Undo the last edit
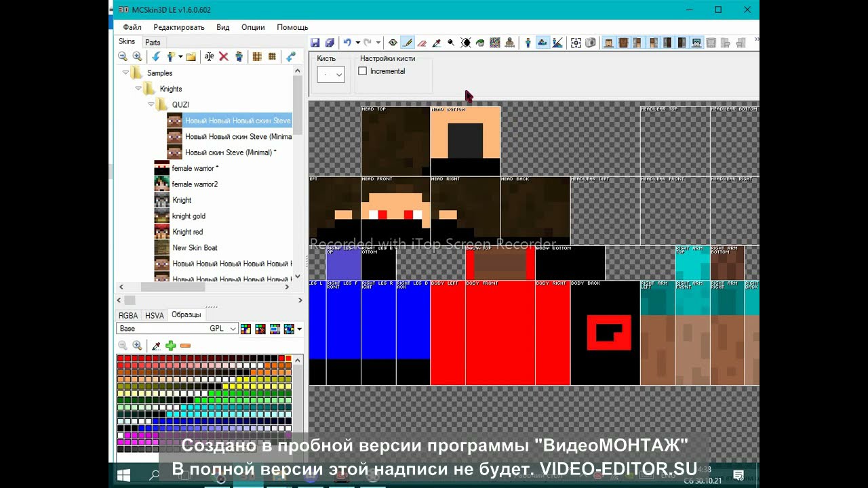868x488 pixels. coord(347,43)
